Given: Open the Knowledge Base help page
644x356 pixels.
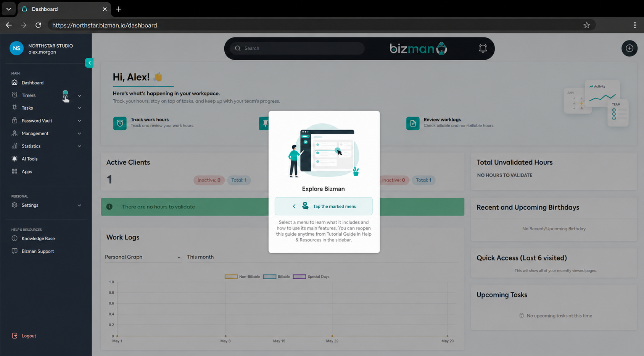Looking at the screenshot, I should pyautogui.click(x=38, y=238).
